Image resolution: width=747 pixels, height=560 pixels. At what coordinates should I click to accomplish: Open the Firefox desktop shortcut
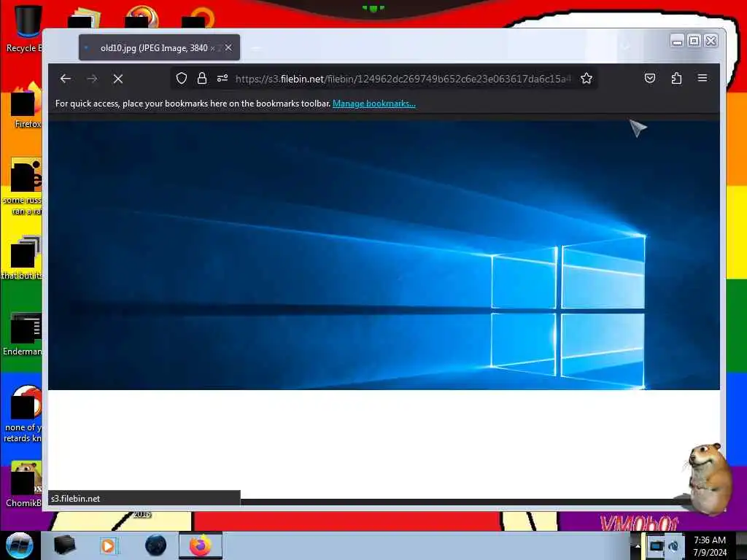point(26,106)
